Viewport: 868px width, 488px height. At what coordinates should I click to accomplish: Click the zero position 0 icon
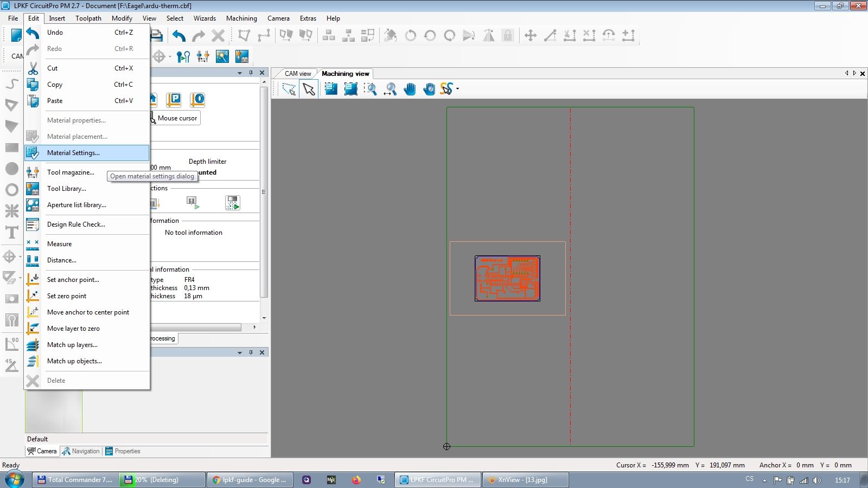tap(197, 100)
